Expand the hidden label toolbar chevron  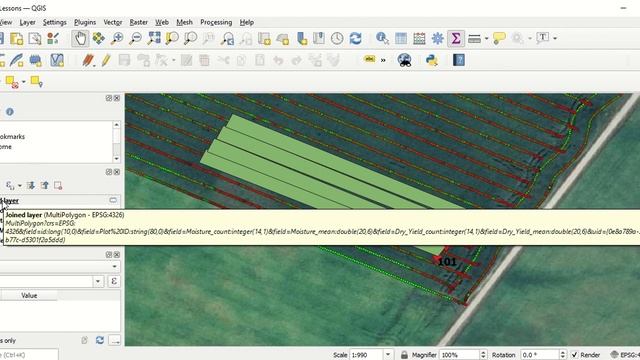[383, 60]
